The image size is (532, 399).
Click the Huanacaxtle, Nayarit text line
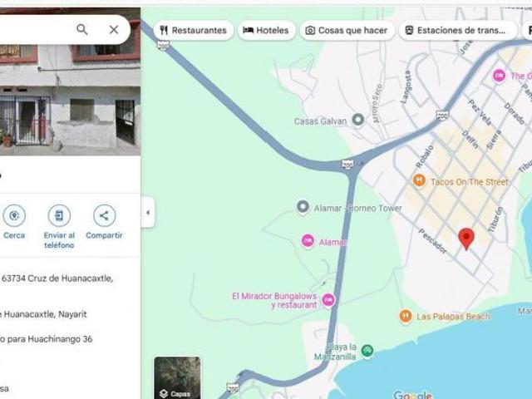(45, 314)
